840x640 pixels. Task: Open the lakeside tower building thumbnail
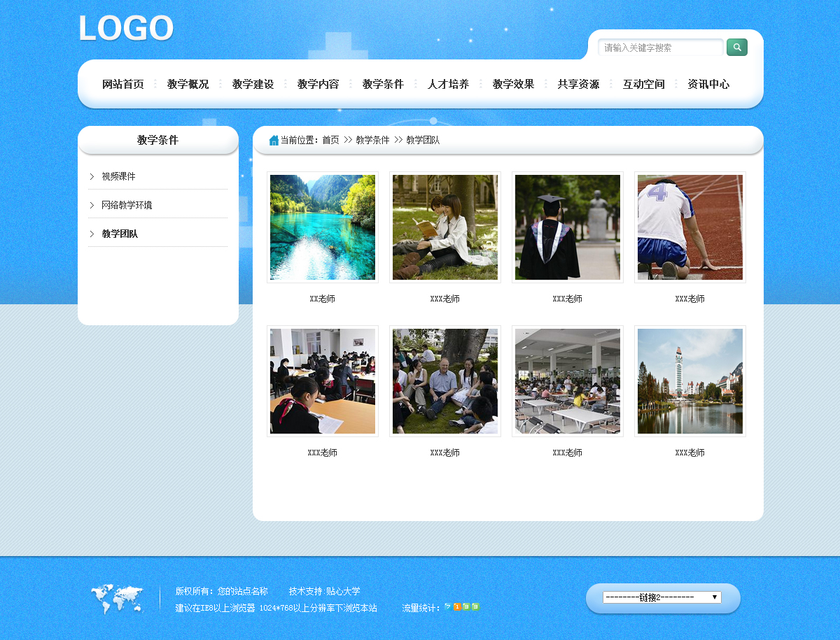coord(690,381)
